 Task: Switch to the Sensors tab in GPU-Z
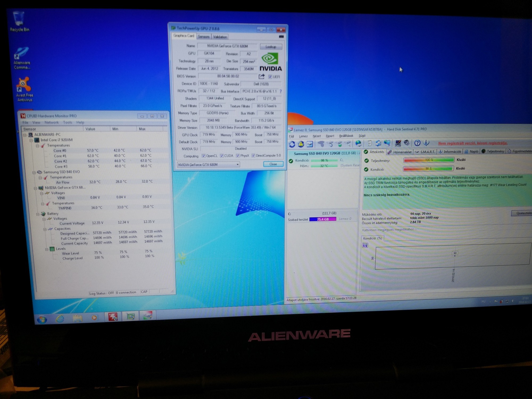[x=204, y=37]
